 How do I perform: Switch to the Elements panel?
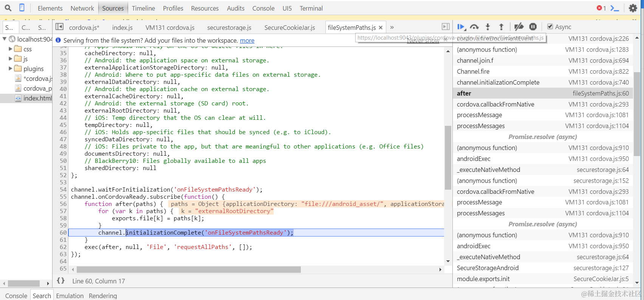pos(50,8)
